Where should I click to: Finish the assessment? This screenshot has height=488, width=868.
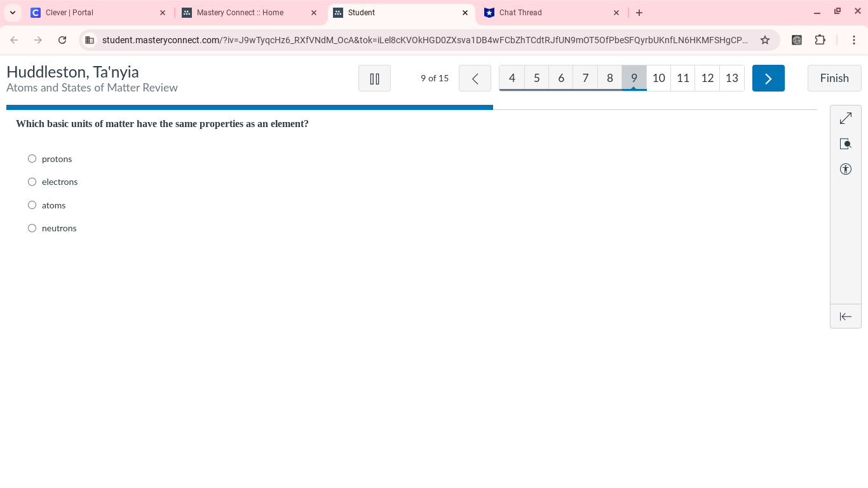pos(834,78)
